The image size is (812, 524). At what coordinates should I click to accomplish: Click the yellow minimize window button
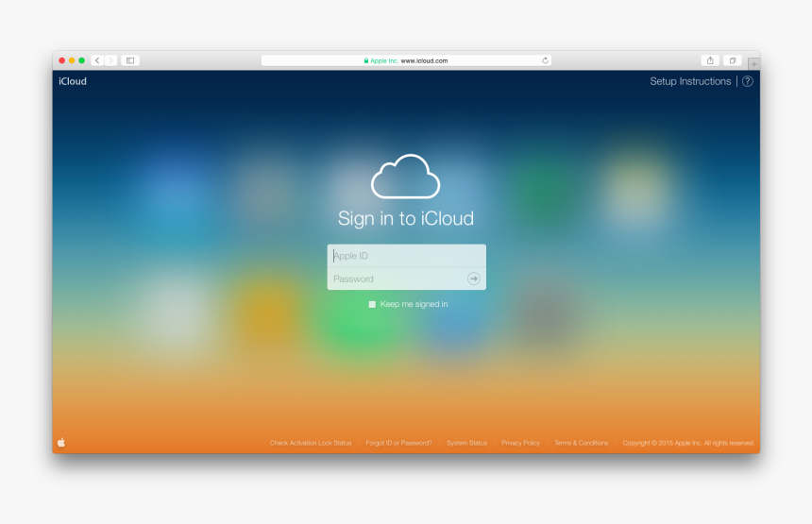point(72,60)
